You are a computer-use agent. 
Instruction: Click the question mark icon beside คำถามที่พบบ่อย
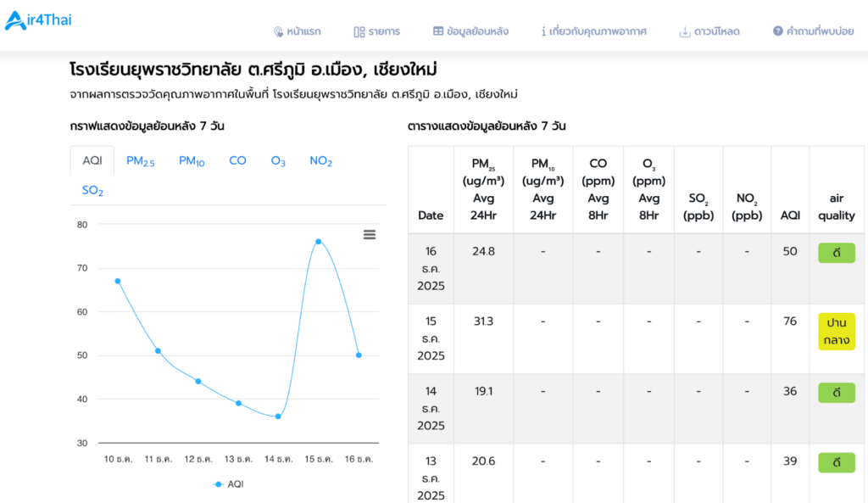777,31
